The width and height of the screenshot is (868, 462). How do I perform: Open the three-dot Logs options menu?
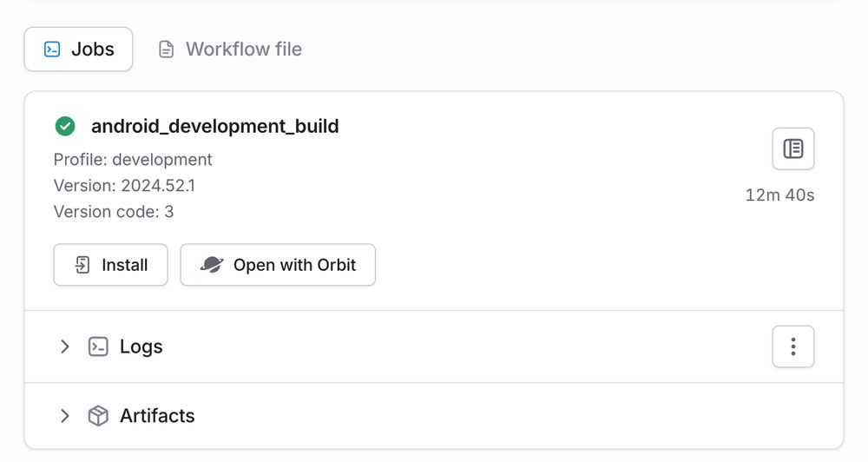[792, 346]
